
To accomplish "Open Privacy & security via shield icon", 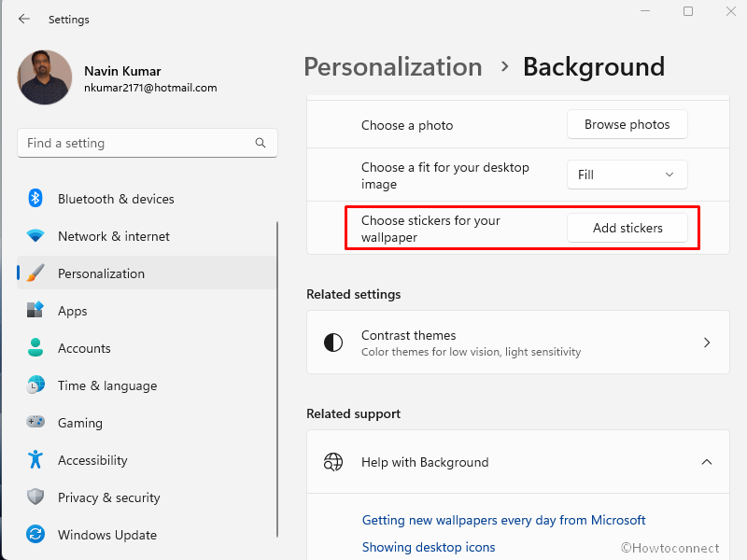I will click(35, 497).
